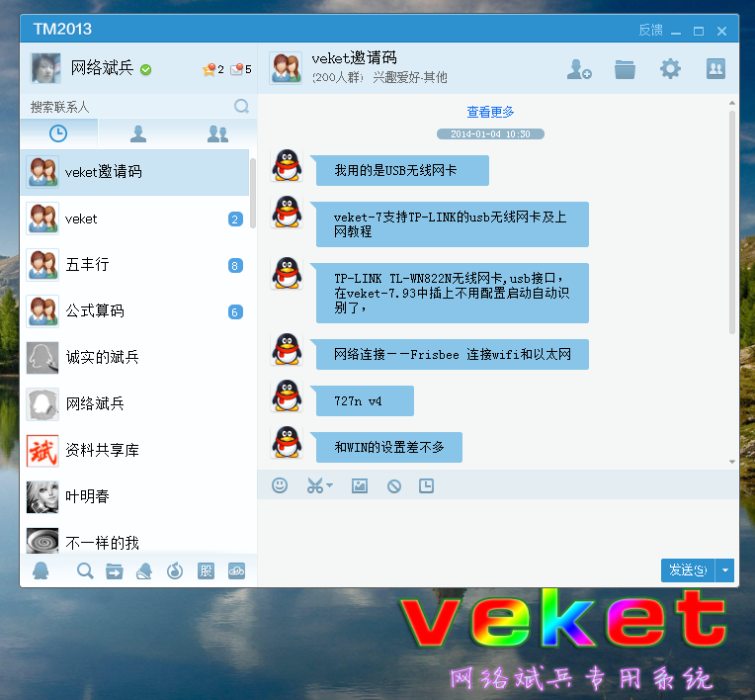Click the 查看更多 link

(490, 112)
